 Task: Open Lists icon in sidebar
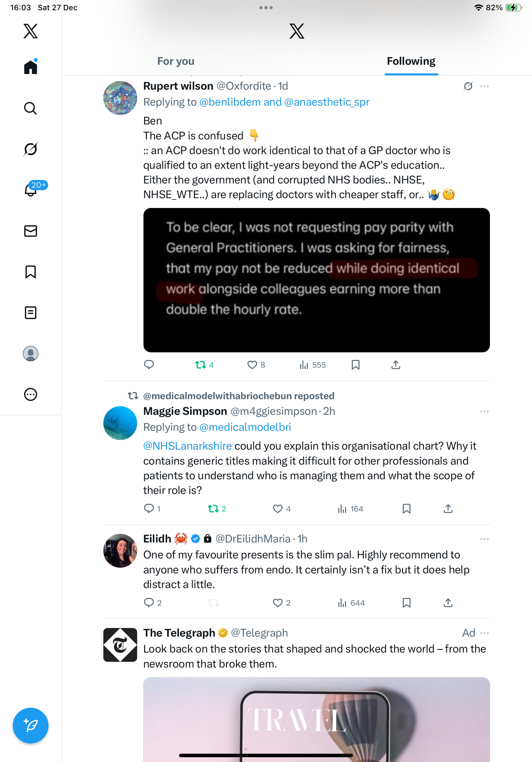[x=31, y=313]
